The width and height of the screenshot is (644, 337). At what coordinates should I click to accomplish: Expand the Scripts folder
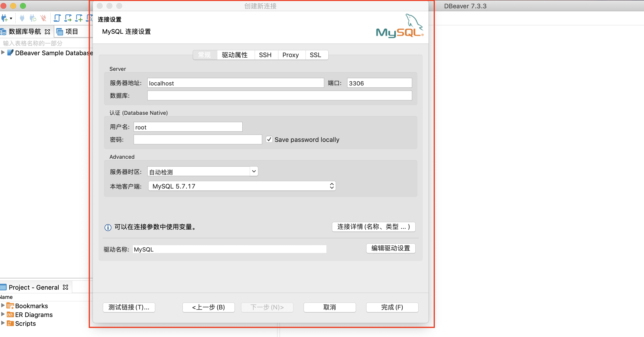3,323
